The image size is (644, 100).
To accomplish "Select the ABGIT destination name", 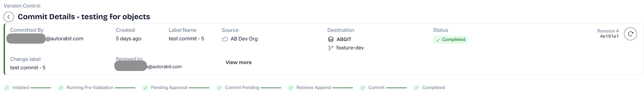I will pyautogui.click(x=344, y=40).
